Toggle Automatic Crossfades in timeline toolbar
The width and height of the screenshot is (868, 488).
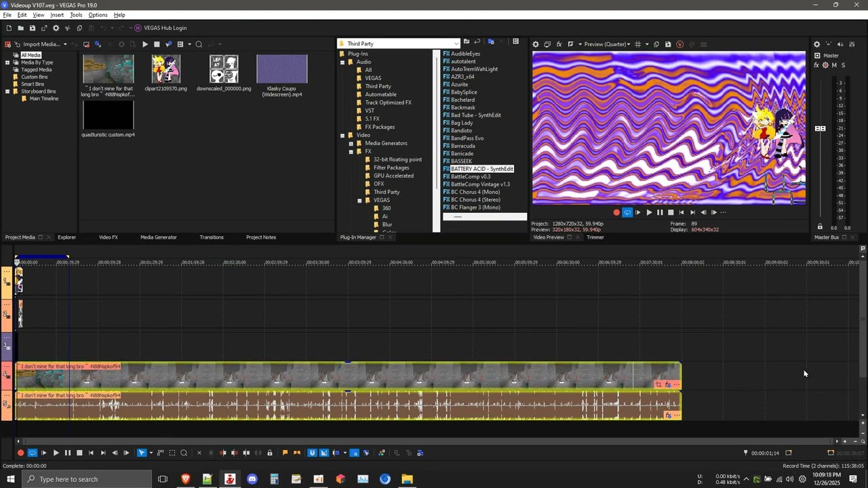click(x=323, y=453)
